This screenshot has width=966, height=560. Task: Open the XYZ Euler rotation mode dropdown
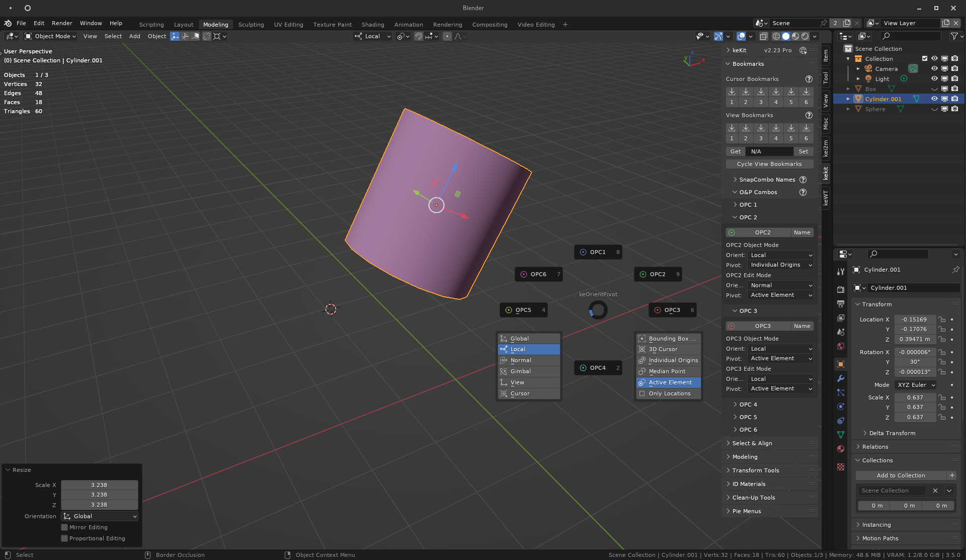coord(915,385)
